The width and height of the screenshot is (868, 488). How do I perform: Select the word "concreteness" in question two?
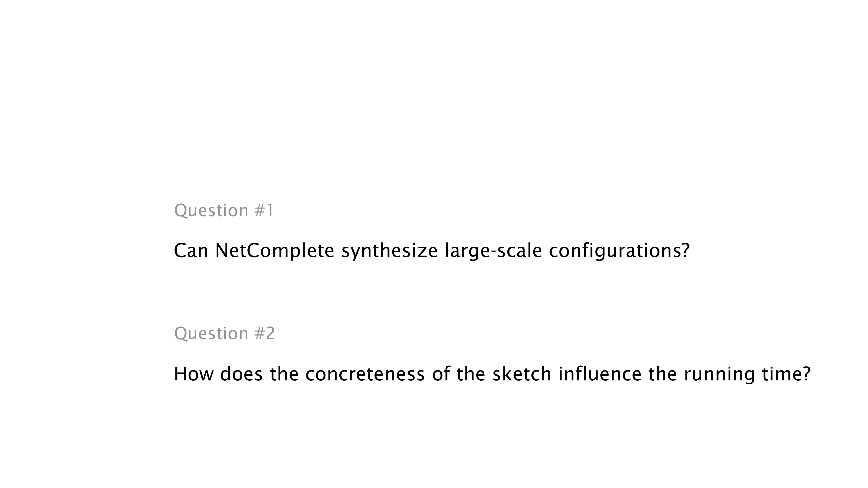(x=365, y=374)
